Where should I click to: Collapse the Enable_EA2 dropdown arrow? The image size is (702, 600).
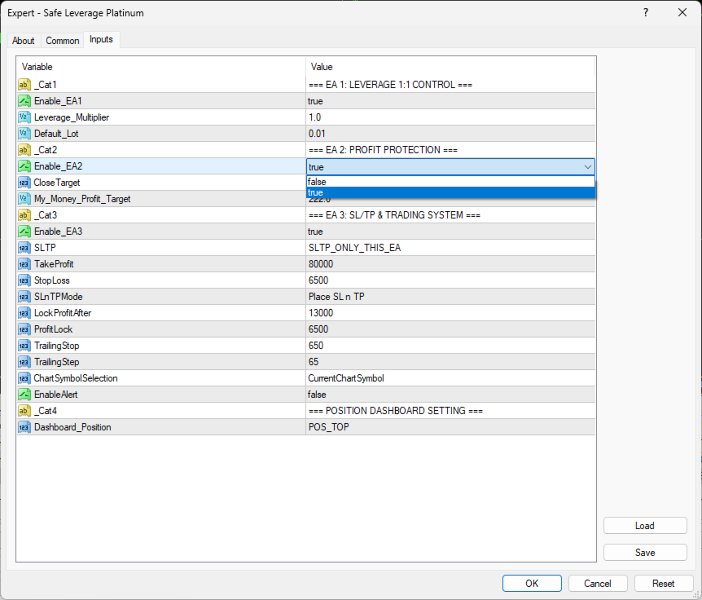[587, 167]
